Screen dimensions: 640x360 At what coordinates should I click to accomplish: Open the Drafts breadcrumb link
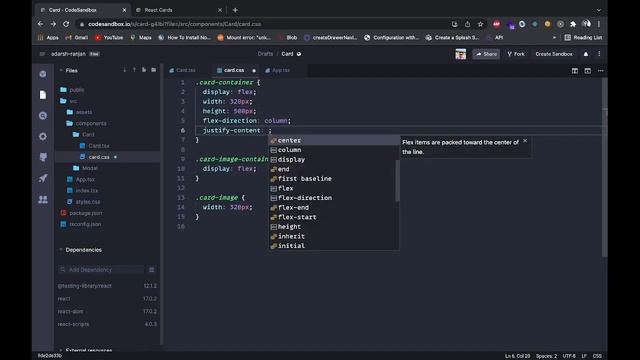tap(265, 54)
